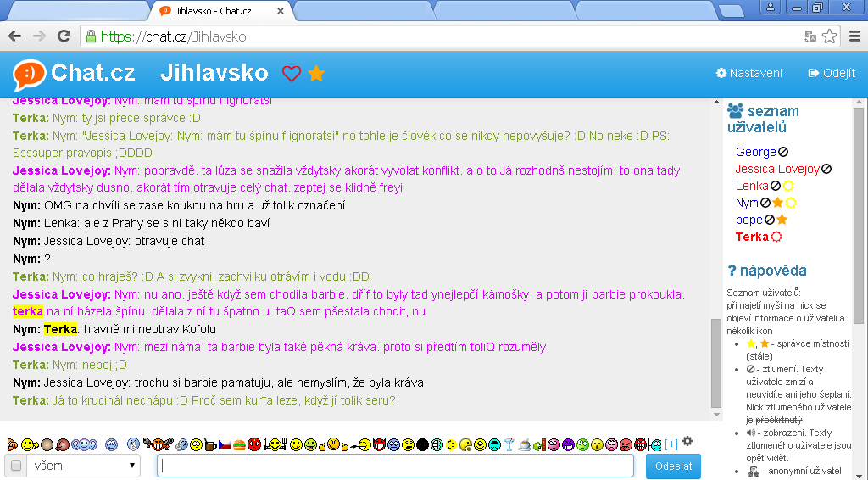Viewport: 868px width, 480px height.
Task: Open emoticon settings gear icon
Action: [687, 441]
